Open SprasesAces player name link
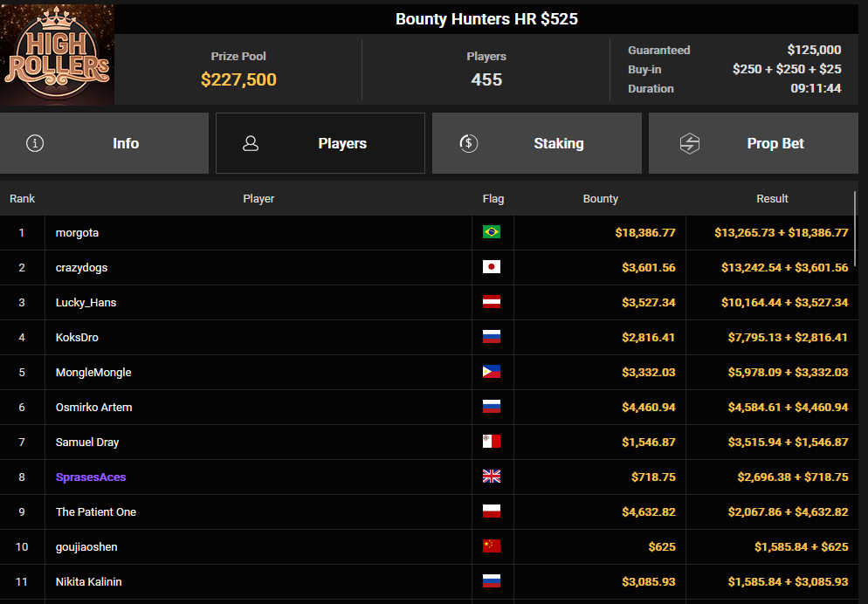 [91, 477]
